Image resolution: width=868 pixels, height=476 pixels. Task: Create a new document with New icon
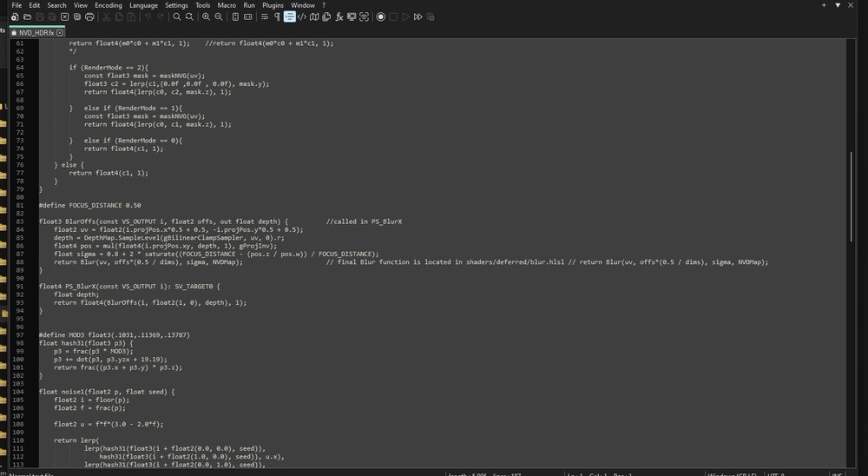click(15, 17)
